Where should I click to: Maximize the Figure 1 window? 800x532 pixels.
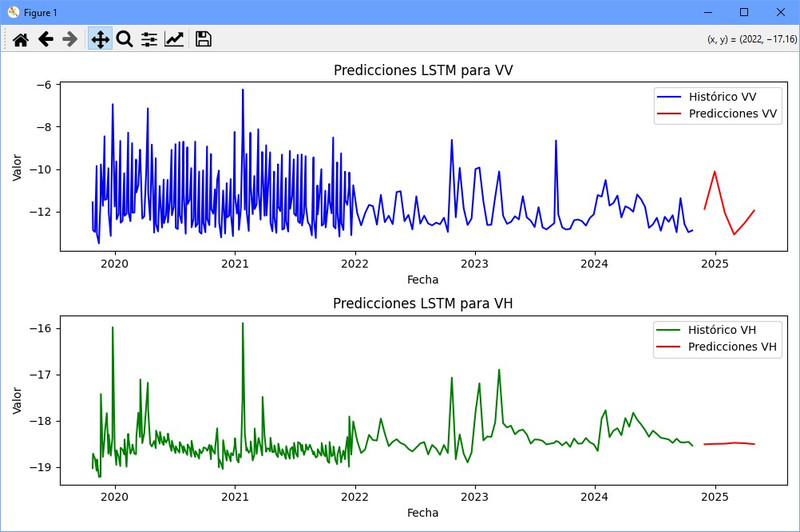point(744,12)
